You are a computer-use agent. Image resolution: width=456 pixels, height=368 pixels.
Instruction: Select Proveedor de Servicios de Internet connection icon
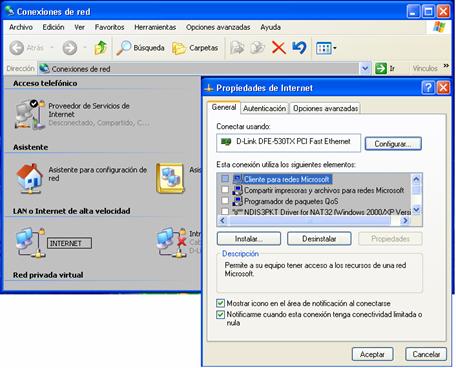(30, 114)
